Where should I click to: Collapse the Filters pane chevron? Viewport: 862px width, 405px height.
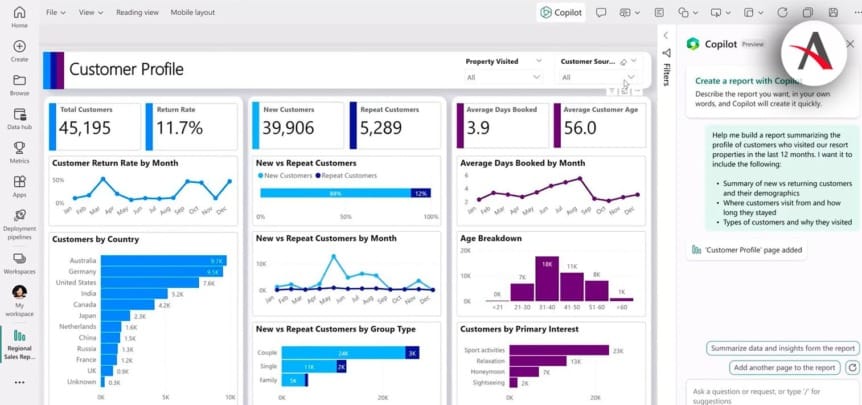[x=666, y=35]
